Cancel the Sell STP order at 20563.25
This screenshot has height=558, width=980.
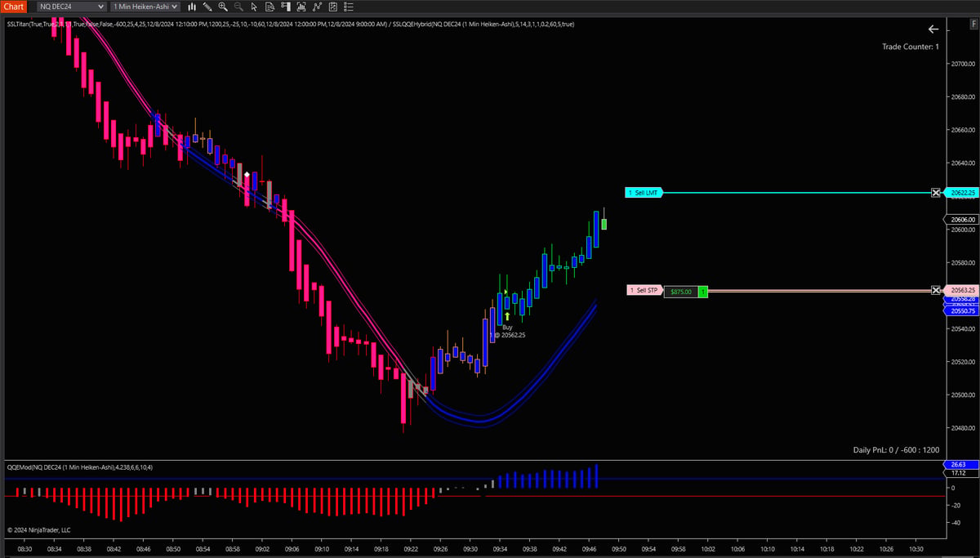[936, 291]
